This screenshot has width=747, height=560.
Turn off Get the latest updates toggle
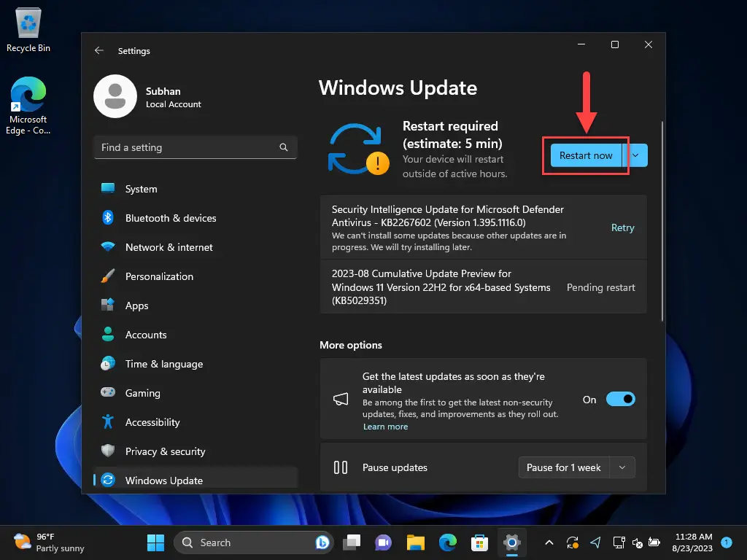click(620, 399)
